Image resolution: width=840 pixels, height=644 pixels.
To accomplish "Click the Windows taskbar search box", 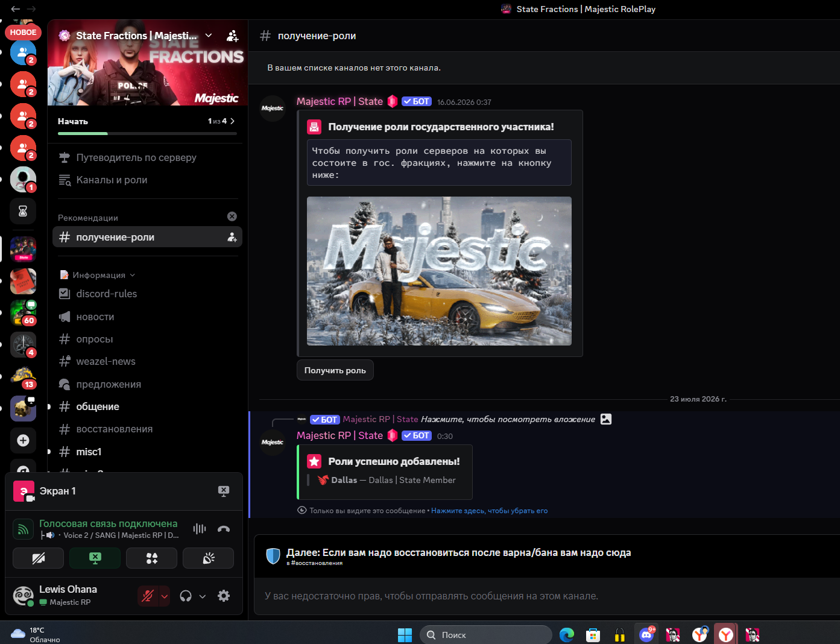I will 486,634.
